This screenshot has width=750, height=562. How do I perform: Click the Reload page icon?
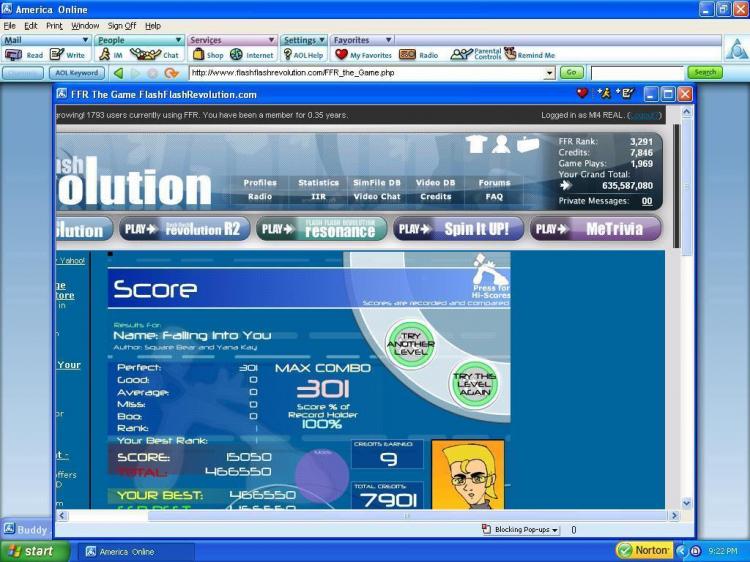[x=171, y=73]
